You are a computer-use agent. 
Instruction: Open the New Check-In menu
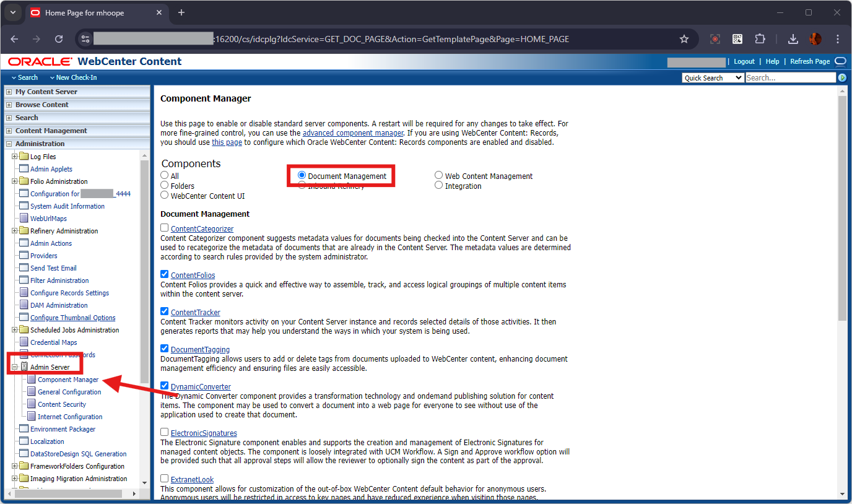click(73, 77)
